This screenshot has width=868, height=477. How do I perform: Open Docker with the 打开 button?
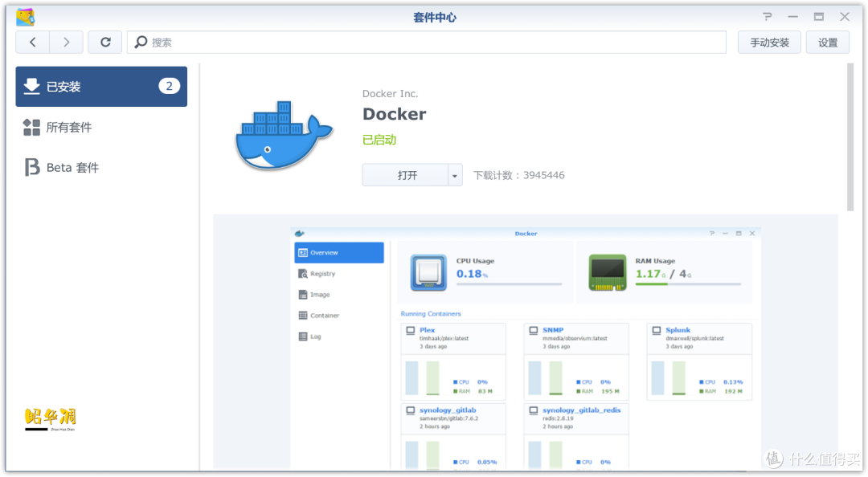(x=406, y=175)
